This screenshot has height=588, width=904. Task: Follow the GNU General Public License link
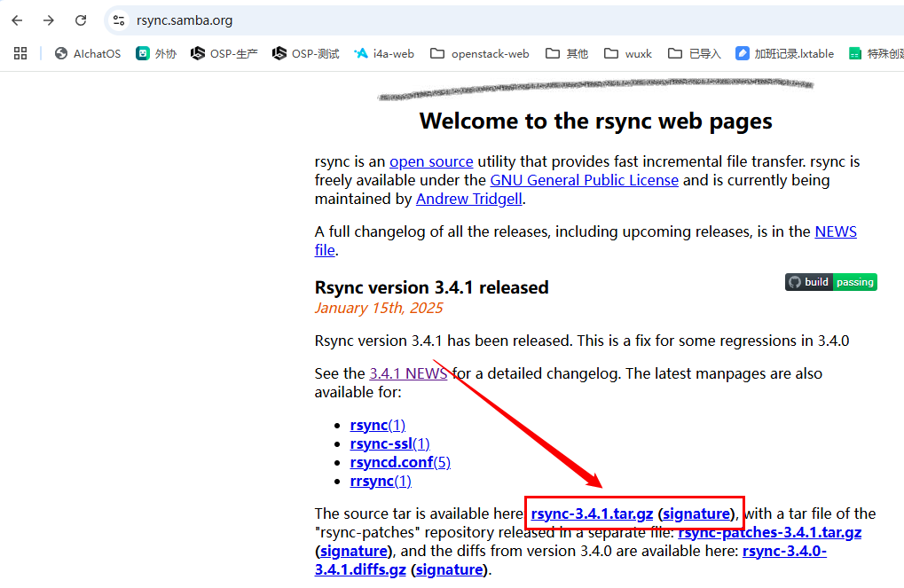point(584,180)
